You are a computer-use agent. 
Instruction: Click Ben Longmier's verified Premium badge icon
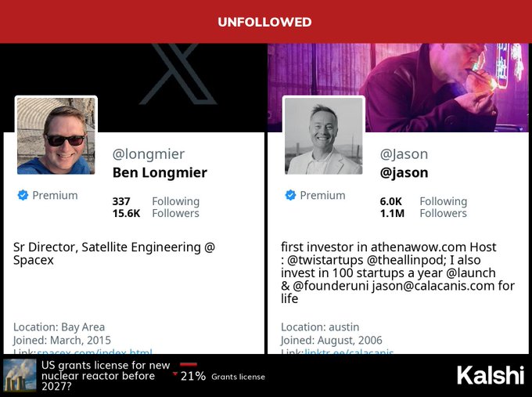(x=23, y=195)
